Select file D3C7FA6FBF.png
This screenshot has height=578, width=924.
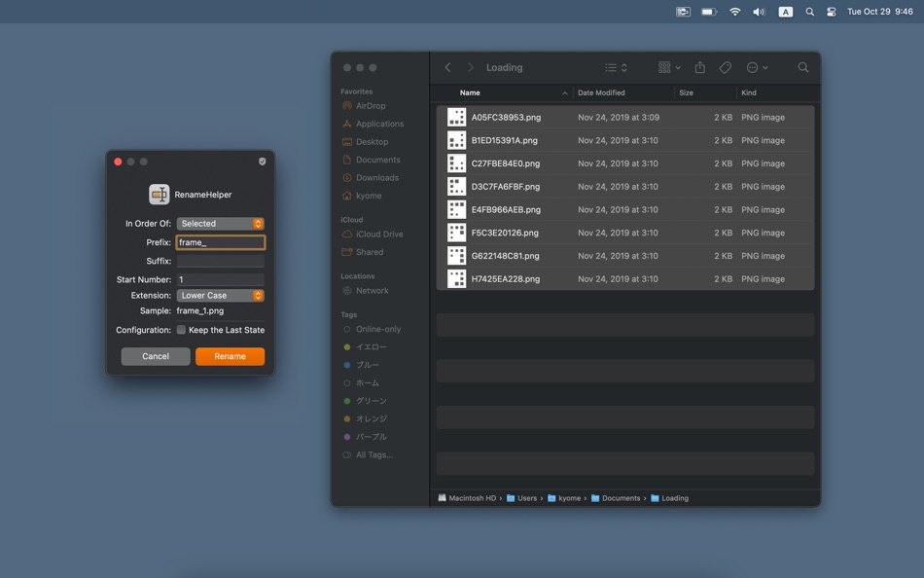pyautogui.click(x=625, y=187)
